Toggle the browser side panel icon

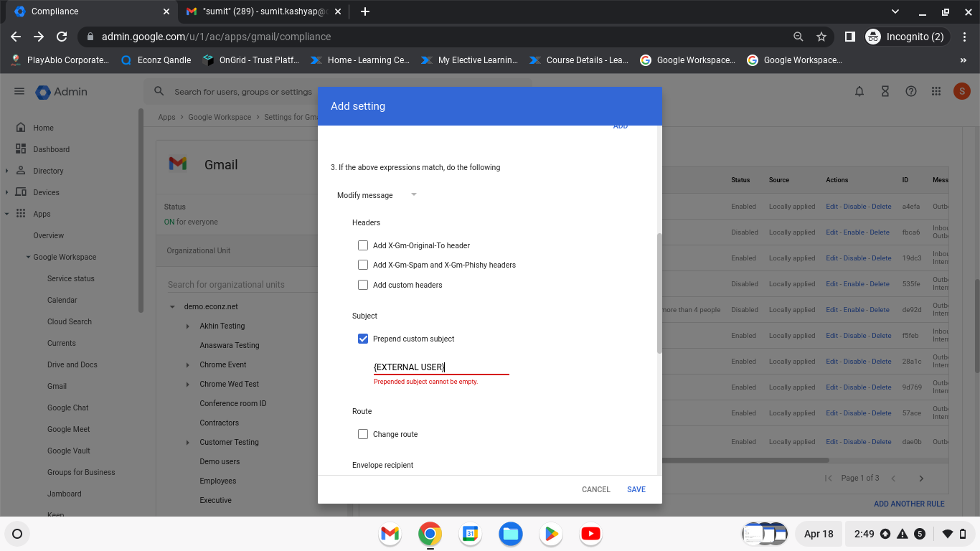[x=849, y=37]
